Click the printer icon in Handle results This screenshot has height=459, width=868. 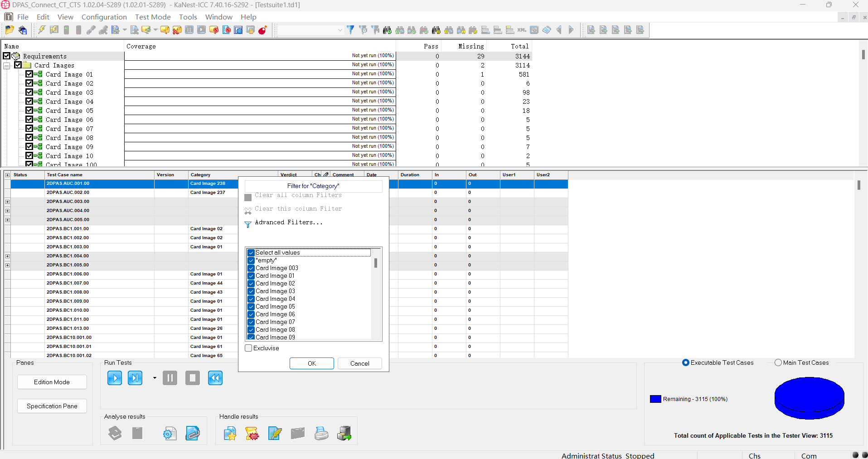click(x=321, y=434)
